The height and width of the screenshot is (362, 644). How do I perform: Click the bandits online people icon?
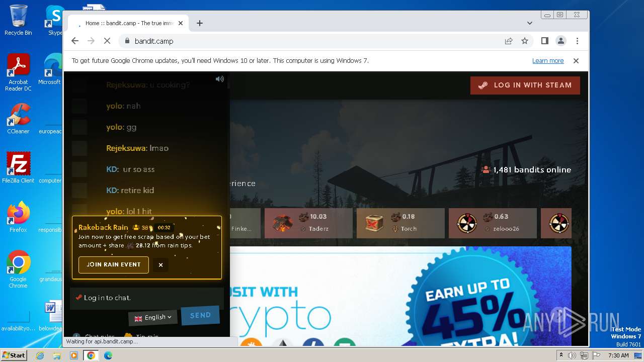(486, 170)
